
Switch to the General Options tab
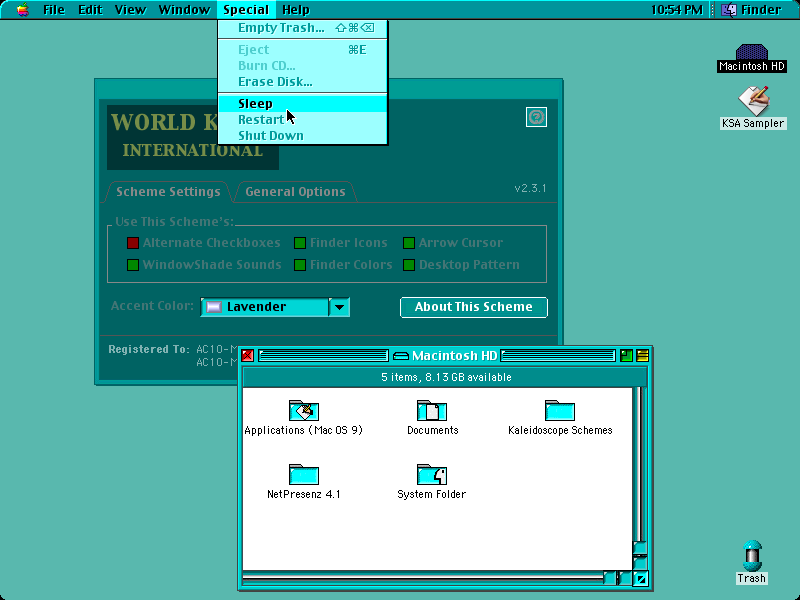(x=295, y=192)
